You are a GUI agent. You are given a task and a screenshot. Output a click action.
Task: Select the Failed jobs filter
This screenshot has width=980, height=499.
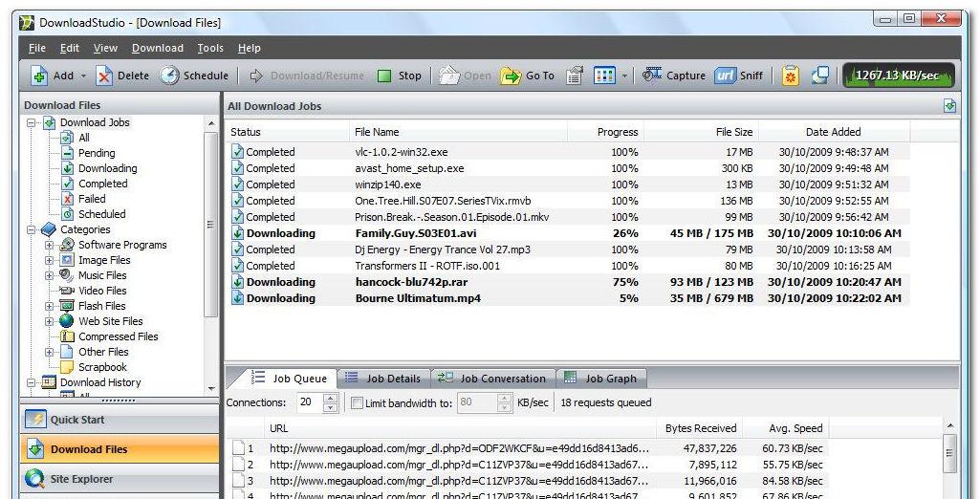(x=91, y=199)
